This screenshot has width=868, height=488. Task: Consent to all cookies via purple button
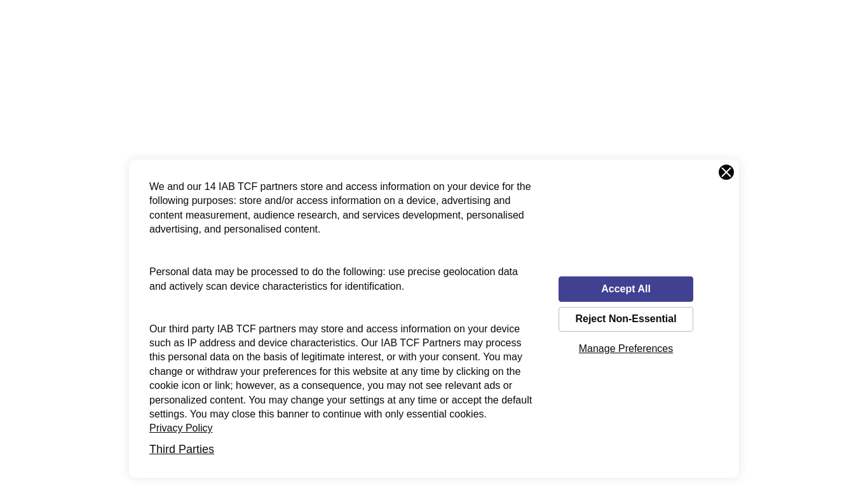(626, 289)
